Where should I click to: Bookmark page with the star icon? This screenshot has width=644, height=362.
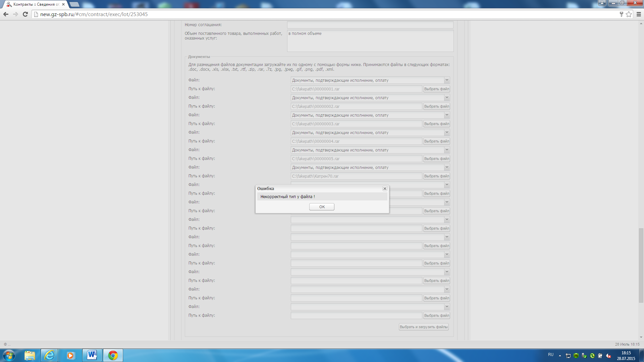click(629, 14)
